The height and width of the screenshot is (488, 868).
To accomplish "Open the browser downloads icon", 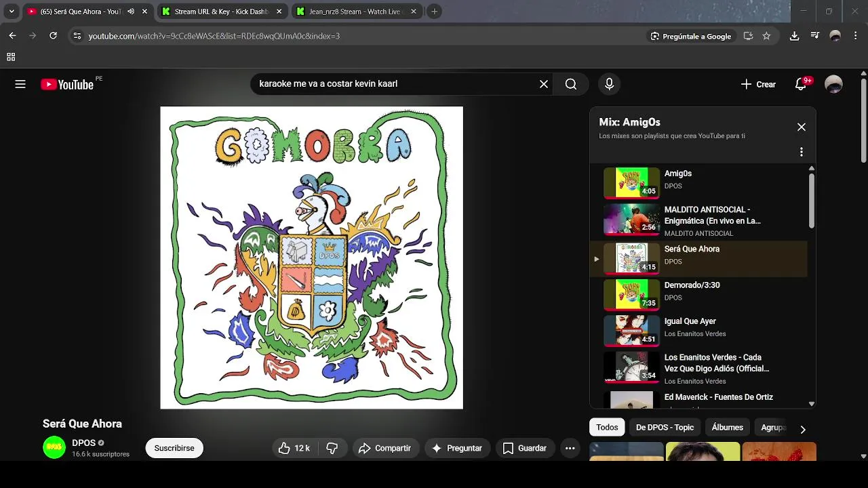I will 794,36.
